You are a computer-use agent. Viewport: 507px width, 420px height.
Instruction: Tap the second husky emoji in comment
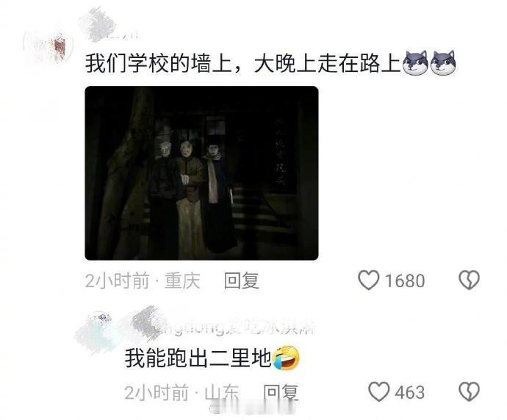[443, 63]
